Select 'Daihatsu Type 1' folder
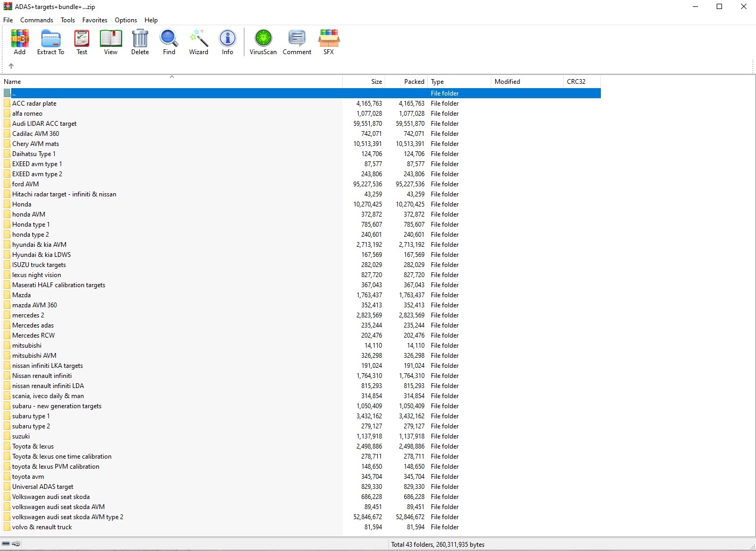756x551 pixels. [x=33, y=154]
